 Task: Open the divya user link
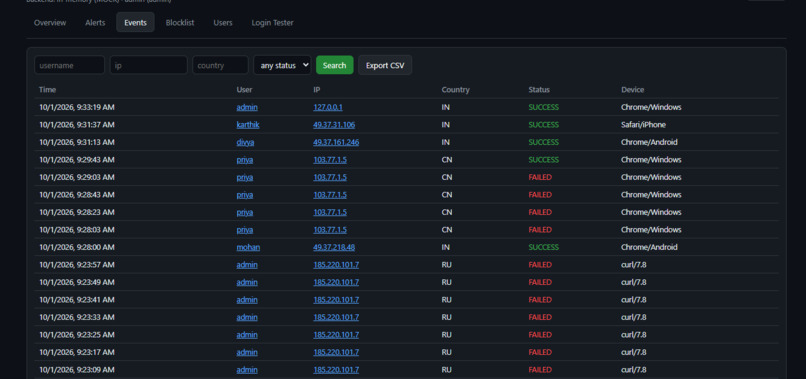click(x=245, y=142)
